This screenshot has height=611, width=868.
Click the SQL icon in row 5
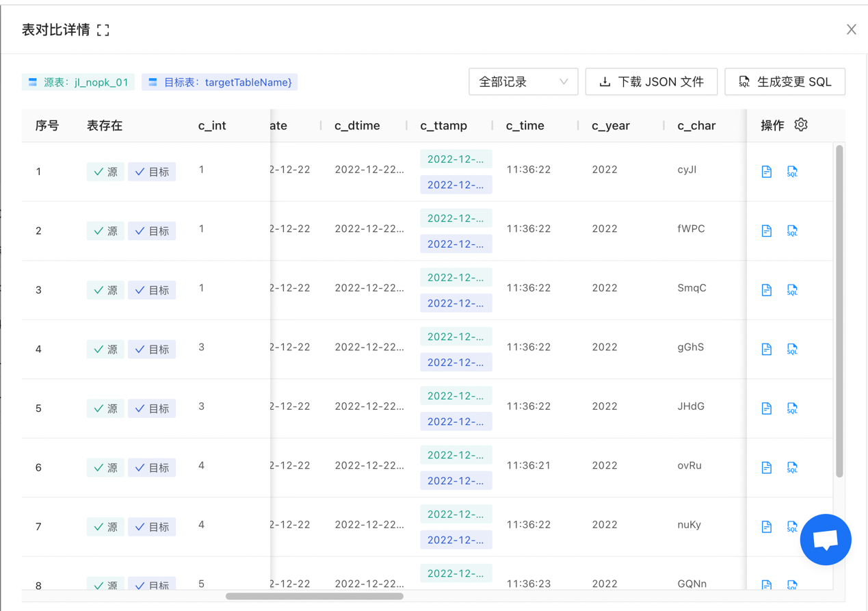click(x=792, y=408)
